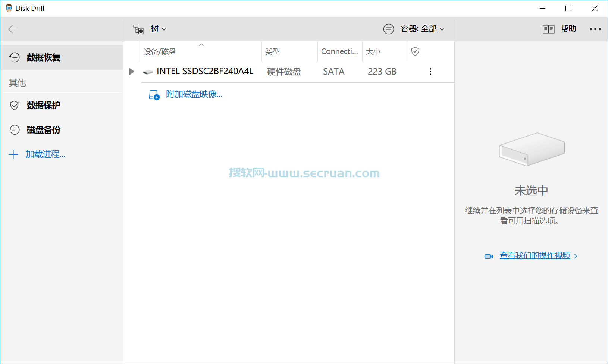Click the clock icon beside 磁盘备份

(x=15, y=130)
